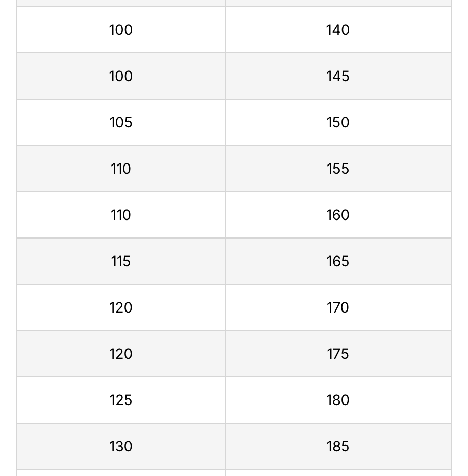468x476 pixels.
Task: Click the table cell reading 150
Action: 338,122
